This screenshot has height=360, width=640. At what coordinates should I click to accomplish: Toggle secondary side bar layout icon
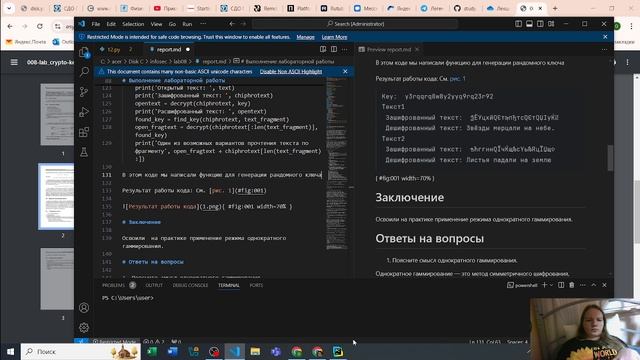pyautogui.click(x=540, y=24)
